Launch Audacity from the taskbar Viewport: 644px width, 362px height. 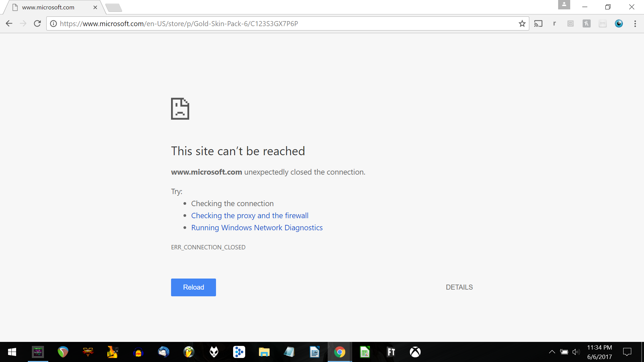tap(138, 352)
